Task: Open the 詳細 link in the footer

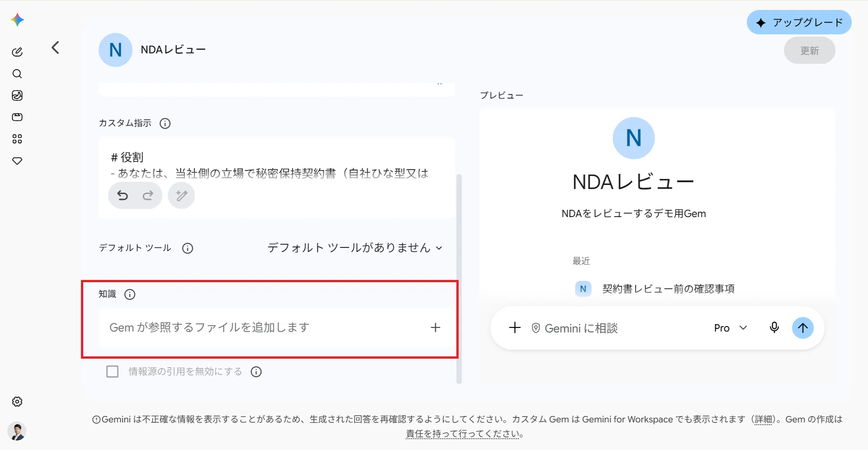Action: click(x=764, y=419)
